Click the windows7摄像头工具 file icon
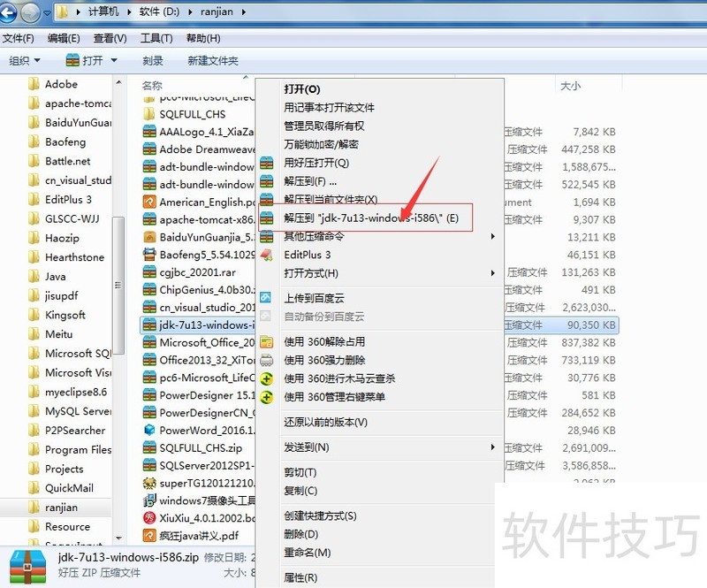The width and height of the screenshot is (707, 588). click(149, 500)
